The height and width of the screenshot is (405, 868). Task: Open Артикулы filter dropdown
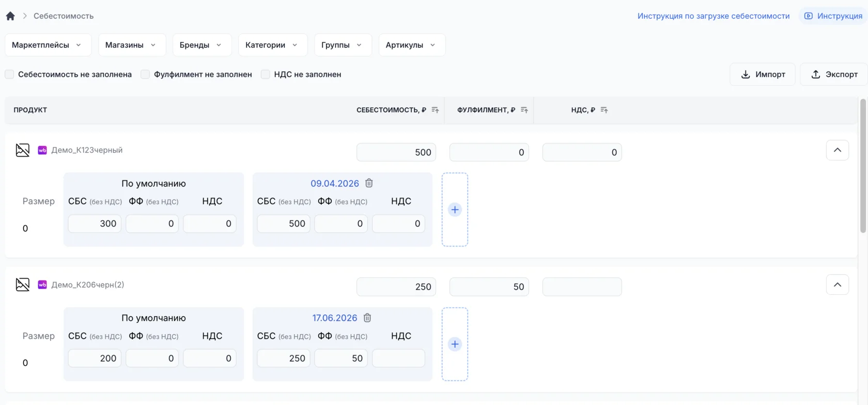[x=412, y=45]
